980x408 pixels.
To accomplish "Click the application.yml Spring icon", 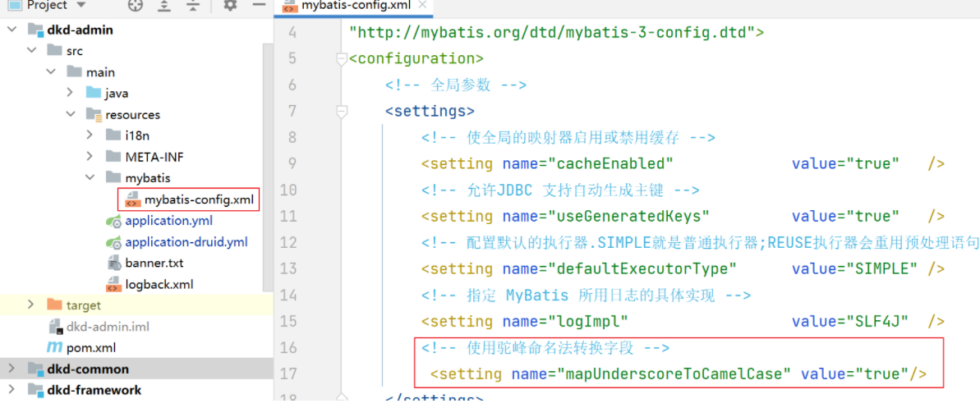I will pos(113,221).
